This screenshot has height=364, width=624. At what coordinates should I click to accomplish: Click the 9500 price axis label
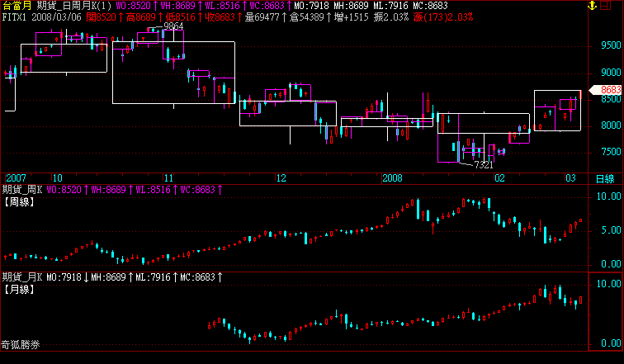[611, 45]
